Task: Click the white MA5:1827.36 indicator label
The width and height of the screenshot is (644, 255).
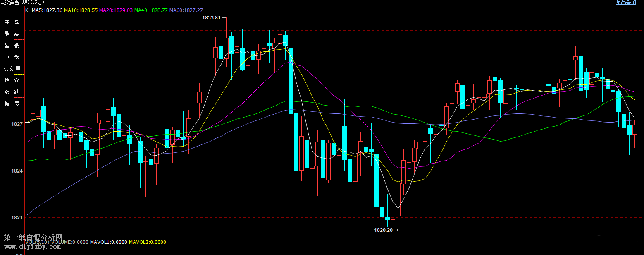Action: pyautogui.click(x=47, y=10)
